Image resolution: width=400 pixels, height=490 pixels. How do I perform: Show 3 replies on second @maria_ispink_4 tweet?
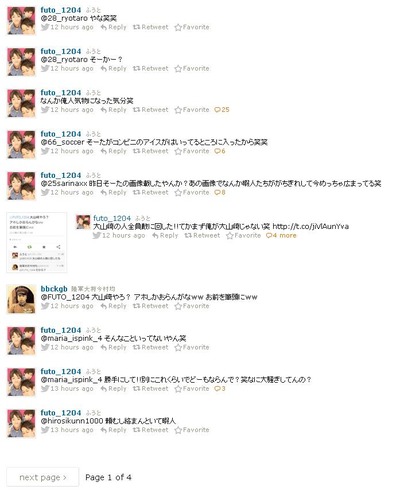tap(220, 388)
